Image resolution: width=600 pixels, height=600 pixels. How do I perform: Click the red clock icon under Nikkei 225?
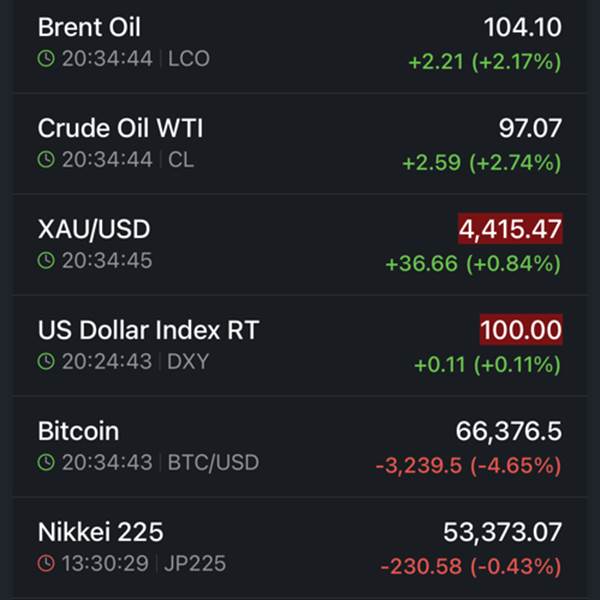pos(46,564)
